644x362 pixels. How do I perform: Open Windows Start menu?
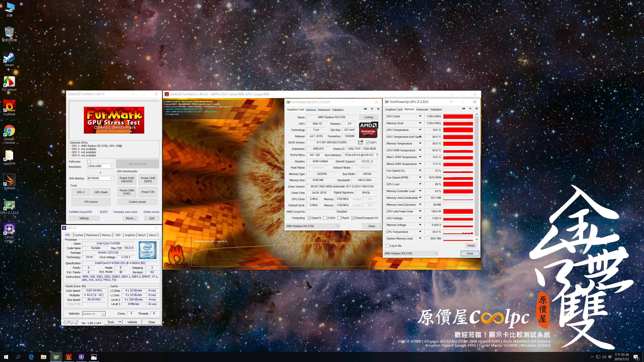click(x=6, y=357)
